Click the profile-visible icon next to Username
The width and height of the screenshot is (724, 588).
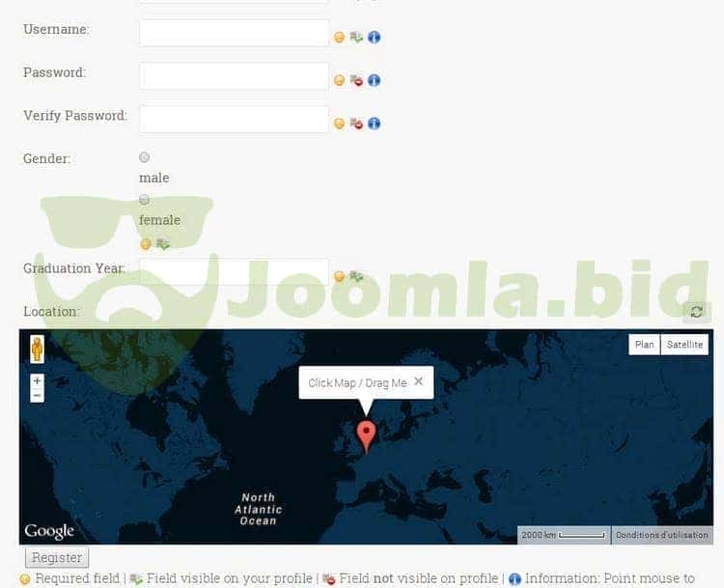click(356, 38)
